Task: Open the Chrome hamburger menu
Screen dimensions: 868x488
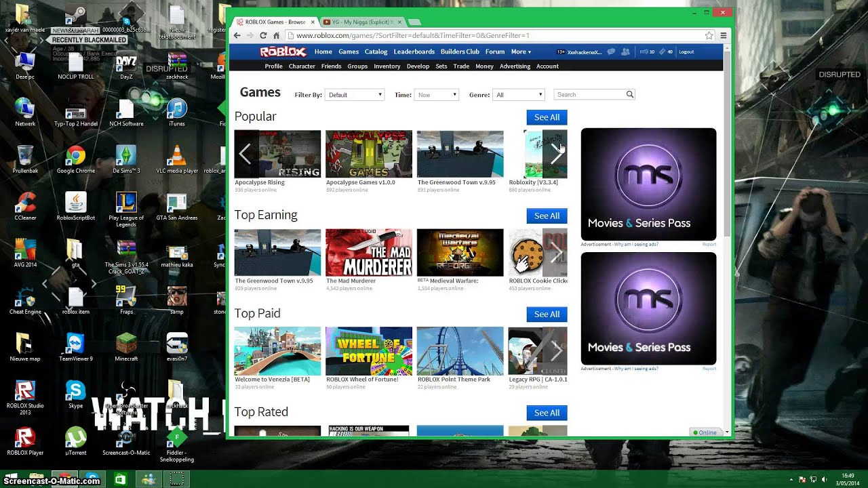Action: click(724, 35)
